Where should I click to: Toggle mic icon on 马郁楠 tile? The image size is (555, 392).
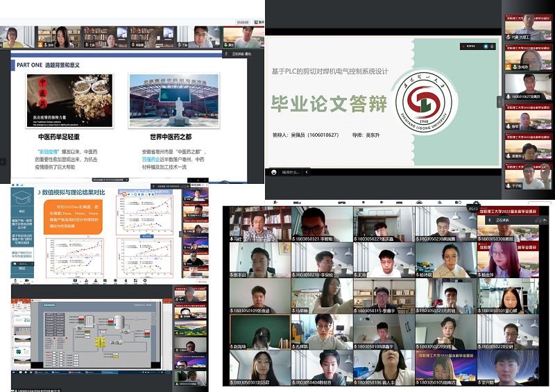[x=293, y=311]
